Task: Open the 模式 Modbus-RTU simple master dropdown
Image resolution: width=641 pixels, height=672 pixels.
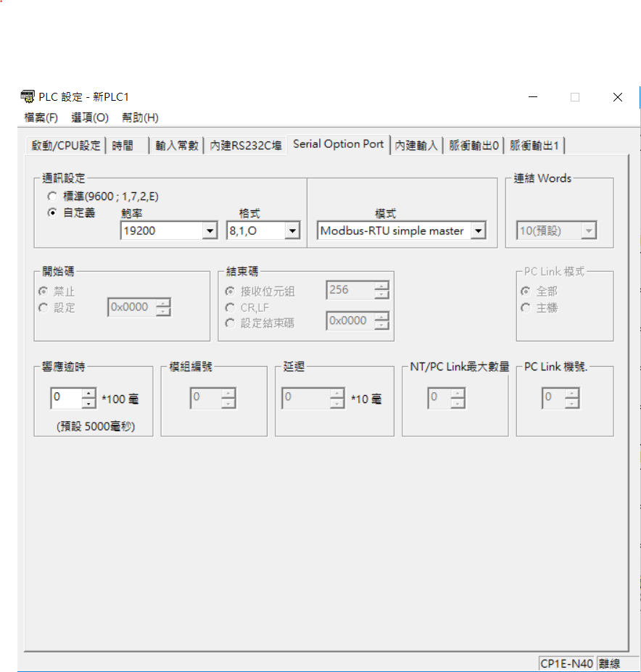Action: pos(478,231)
